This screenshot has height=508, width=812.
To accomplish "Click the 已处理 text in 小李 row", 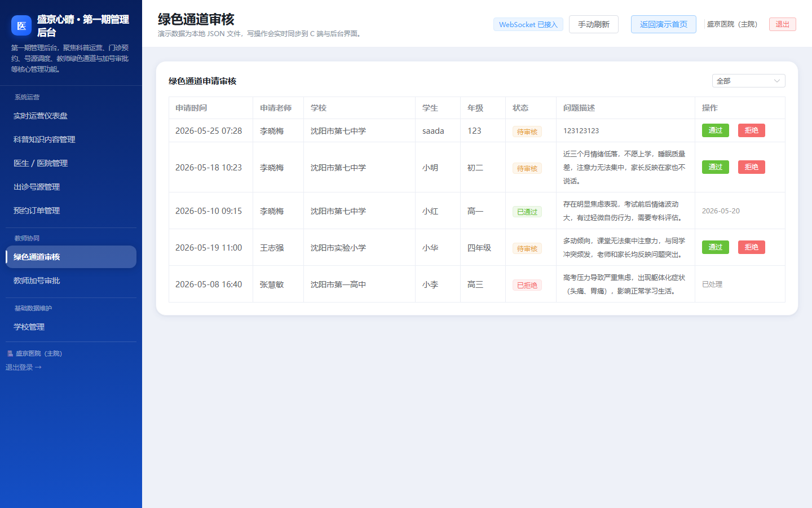I will pos(712,284).
